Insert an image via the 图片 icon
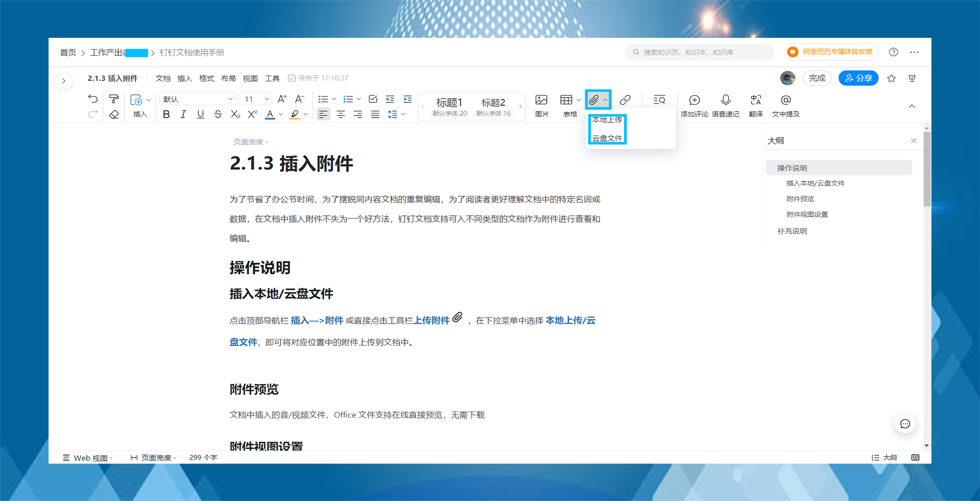The height and width of the screenshot is (501, 980). click(x=542, y=105)
